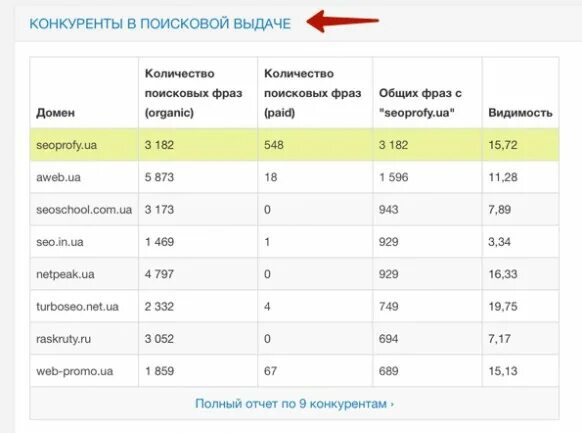
Task: Click visibility value 16,33
Action: [x=503, y=274]
